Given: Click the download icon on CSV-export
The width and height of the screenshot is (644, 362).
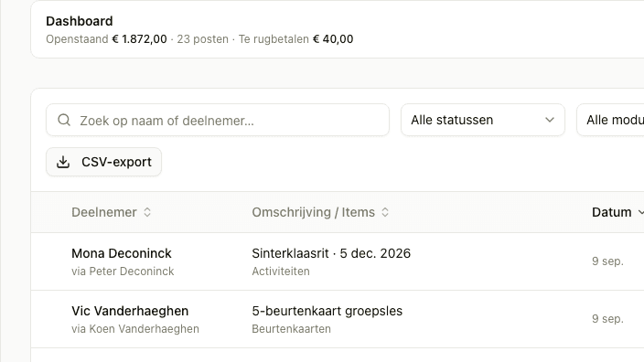Looking at the screenshot, I should [x=63, y=162].
